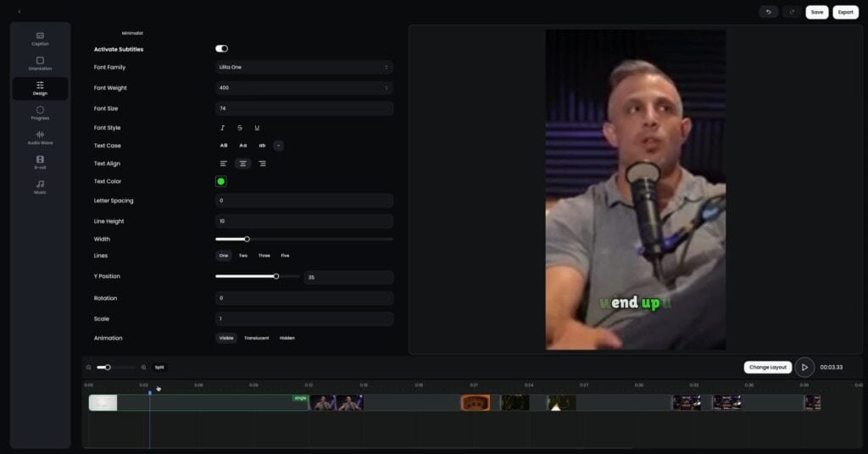
Task: Open the B-roll panel in sidebar
Action: (x=40, y=163)
